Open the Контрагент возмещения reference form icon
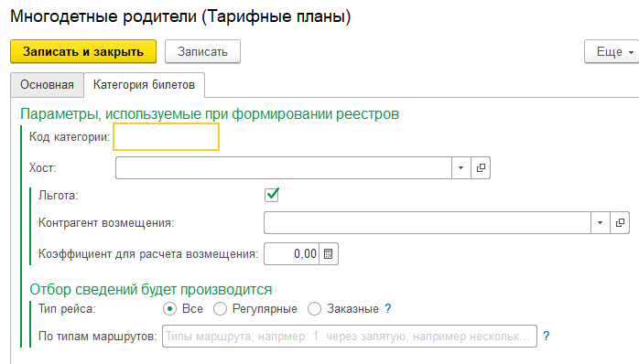This screenshot has height=364, width=639. point(620,223)
